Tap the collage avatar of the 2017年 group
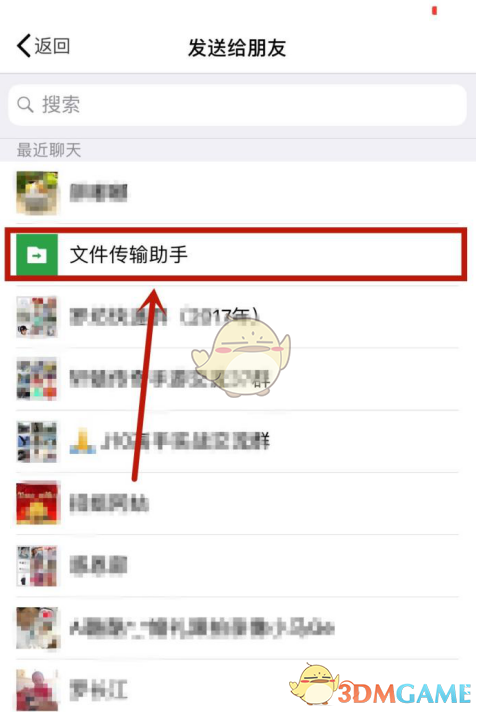Screen dimensions: 482x712 pyautogui.click(x=37, y=317)
